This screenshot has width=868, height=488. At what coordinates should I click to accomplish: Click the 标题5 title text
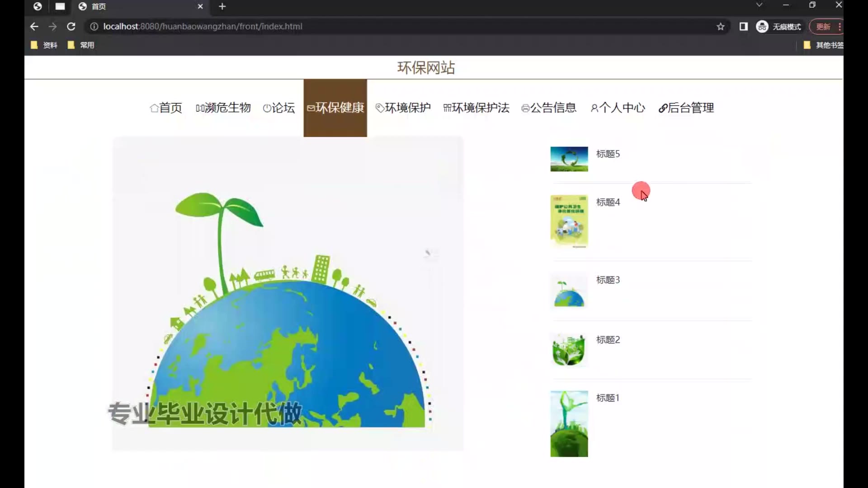(x=608, y=154)
